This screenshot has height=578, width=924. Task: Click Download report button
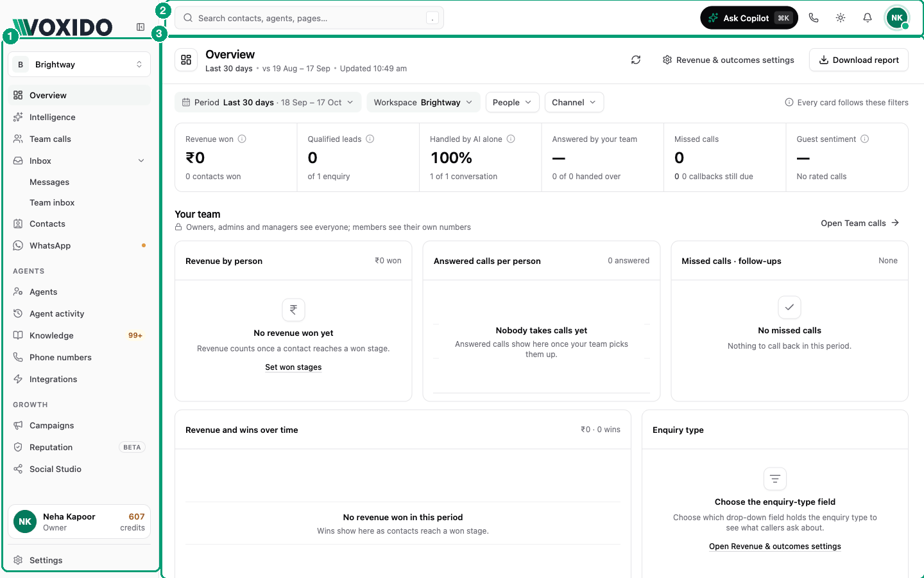coord(859,60)
